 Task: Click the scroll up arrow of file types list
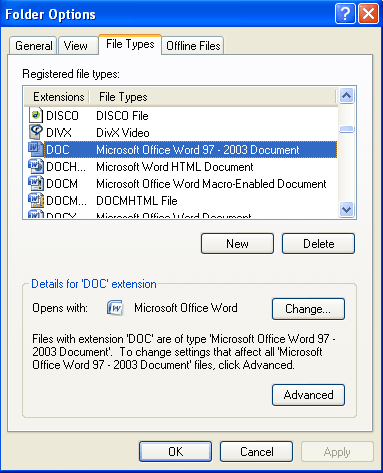click(x=347, y=96)
